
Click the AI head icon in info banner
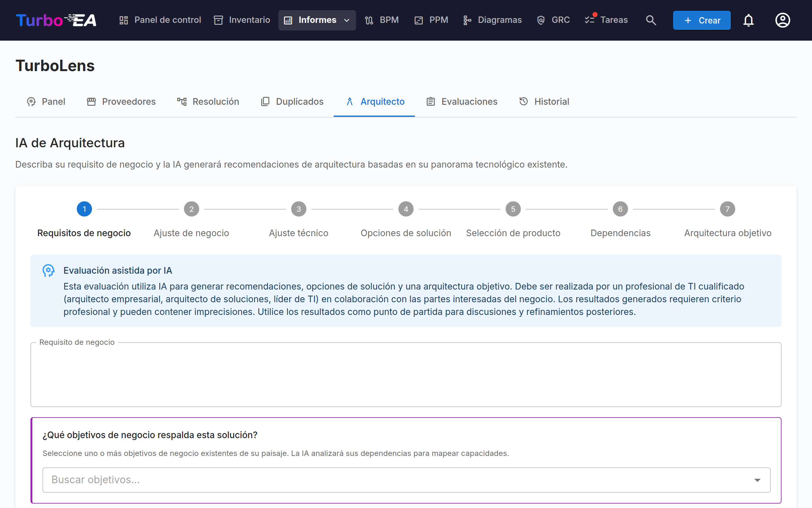48,271
